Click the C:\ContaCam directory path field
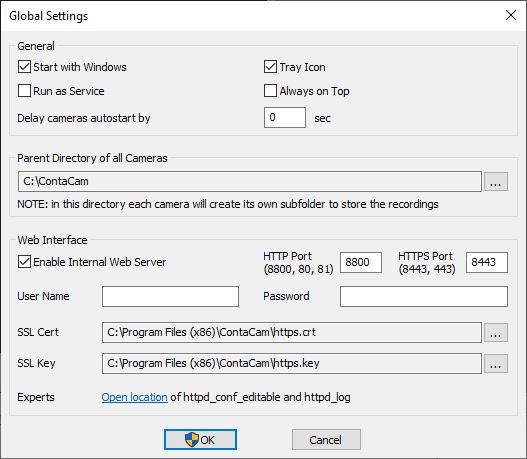Viewport: 527px width, 459px height. [250, 182]
